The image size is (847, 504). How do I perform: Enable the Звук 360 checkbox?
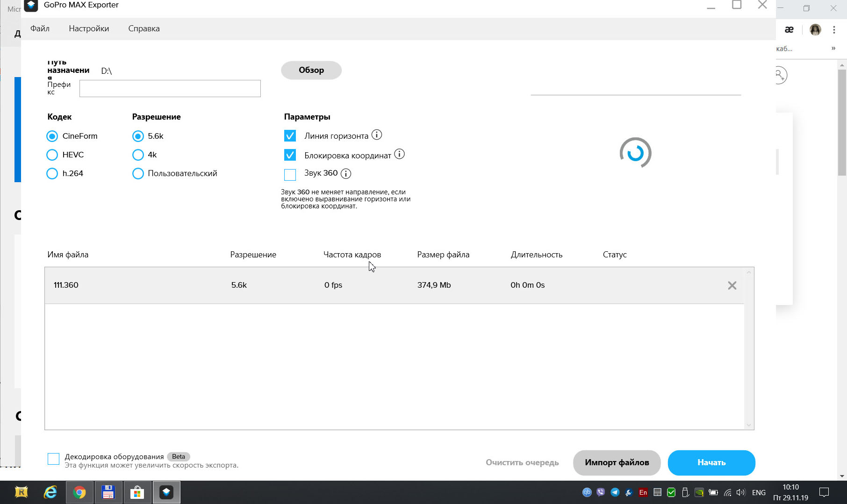click(x=290, y=175)
